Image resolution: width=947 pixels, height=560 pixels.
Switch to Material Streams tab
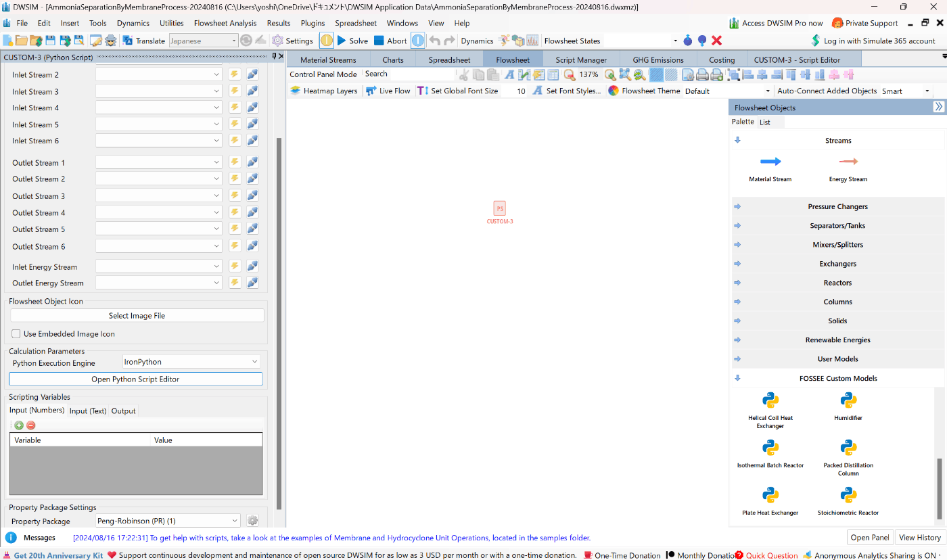[328, 60]
